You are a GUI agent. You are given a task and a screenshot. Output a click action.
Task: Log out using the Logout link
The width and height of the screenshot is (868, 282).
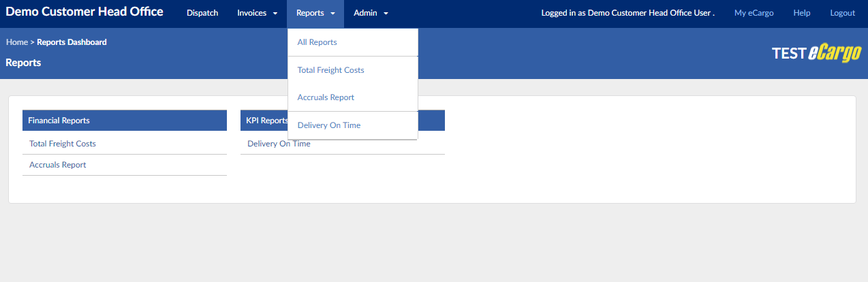842,13
